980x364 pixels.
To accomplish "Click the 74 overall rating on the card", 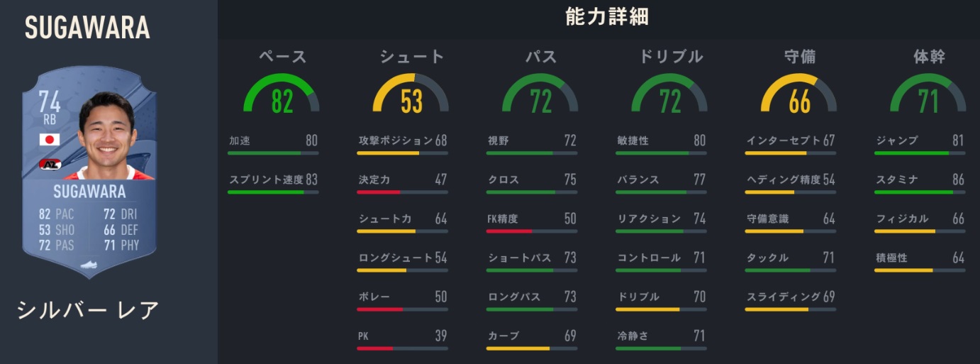I will [50, 103].
